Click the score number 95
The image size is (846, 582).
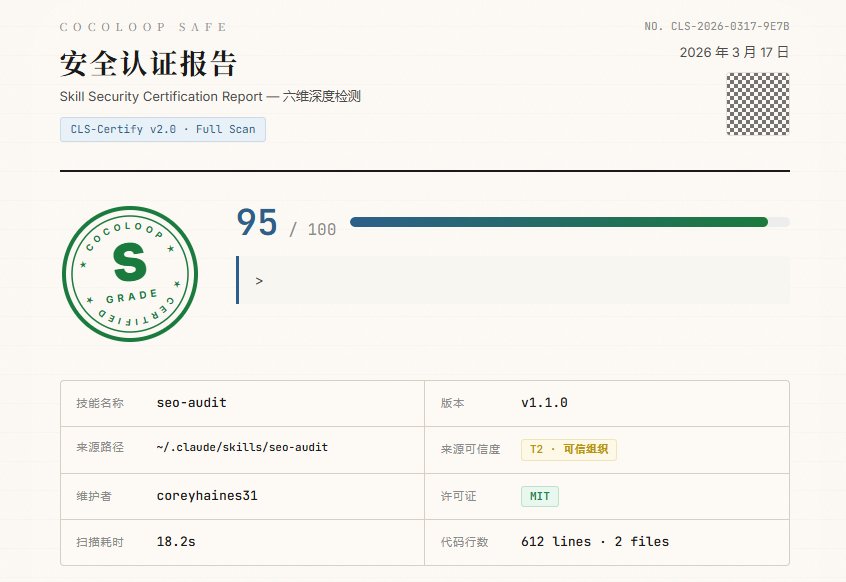click(257, 222)
